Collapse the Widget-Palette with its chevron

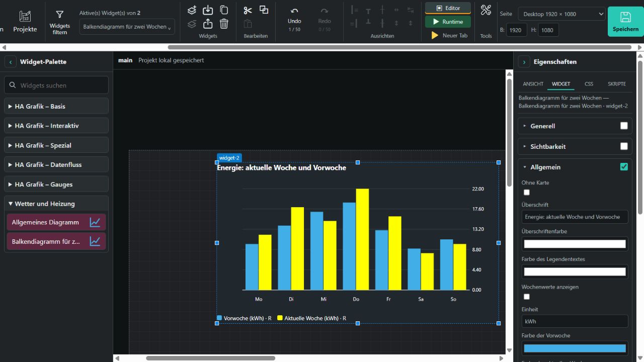coord(11,62)
